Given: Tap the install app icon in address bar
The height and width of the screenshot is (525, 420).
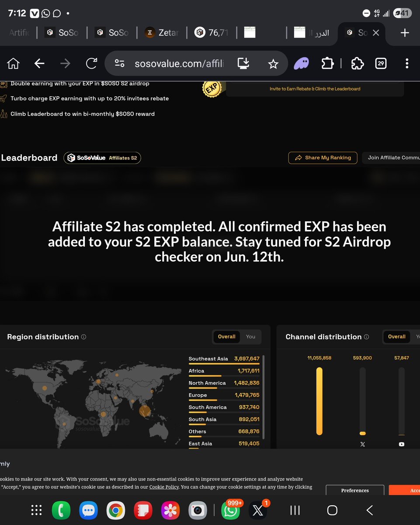Looking at the screenshot, I should tap(243, 64).
